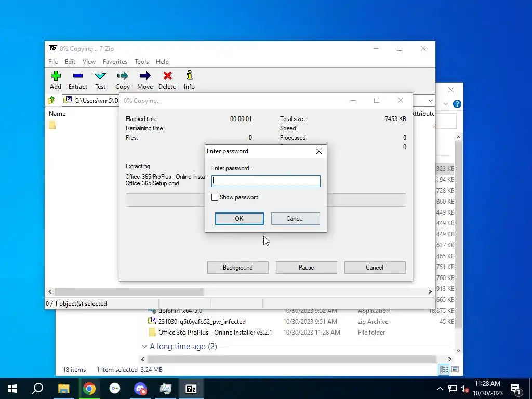This screenshot has width=532, height=399.
Task: Open the View menu
Action: (x=89, y=62)
